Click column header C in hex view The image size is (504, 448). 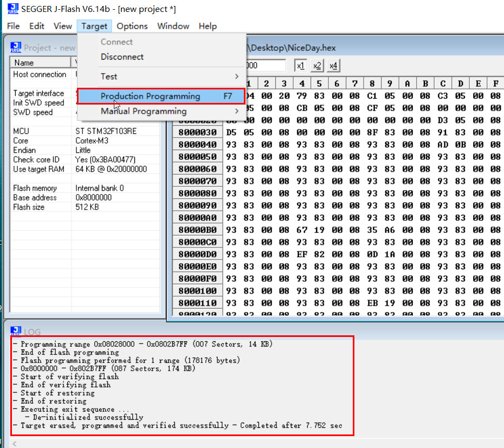[x=443, y=83]
